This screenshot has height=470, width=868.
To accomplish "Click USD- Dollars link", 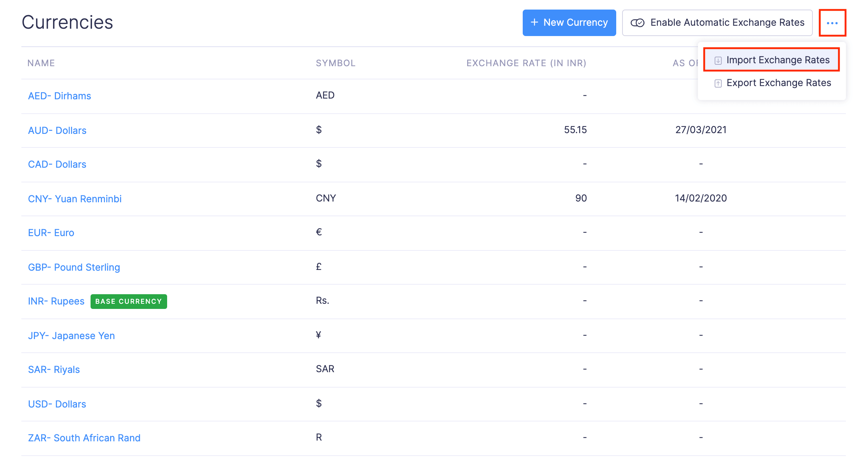I will coord(57,404).
